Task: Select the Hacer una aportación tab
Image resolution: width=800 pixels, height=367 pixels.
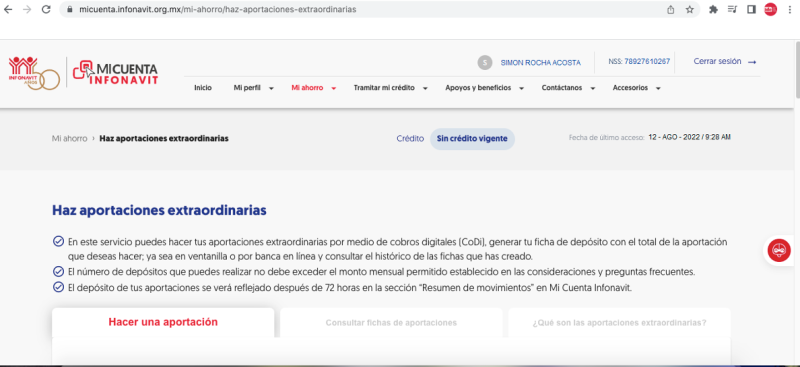Action: pyautogui.click(x=163, y=322)
